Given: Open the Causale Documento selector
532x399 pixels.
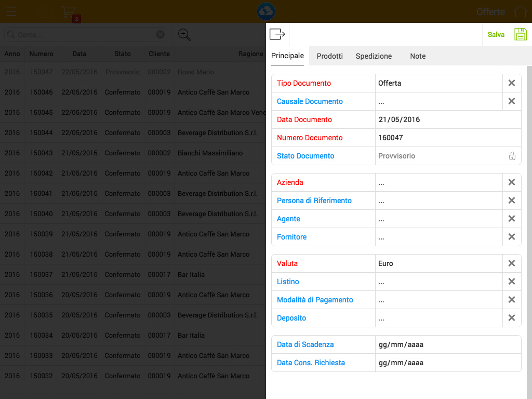Looking at the screenshot, I should (x=438, y=101).
